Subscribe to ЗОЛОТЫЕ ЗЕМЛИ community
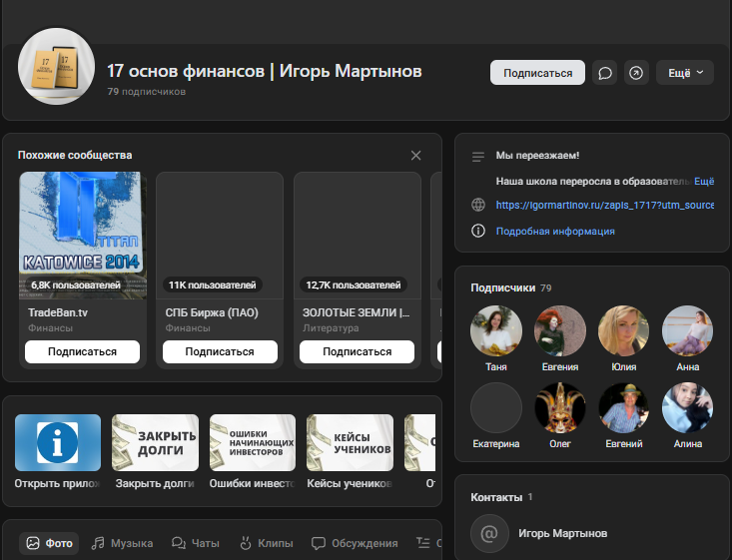 click(358, 351)
